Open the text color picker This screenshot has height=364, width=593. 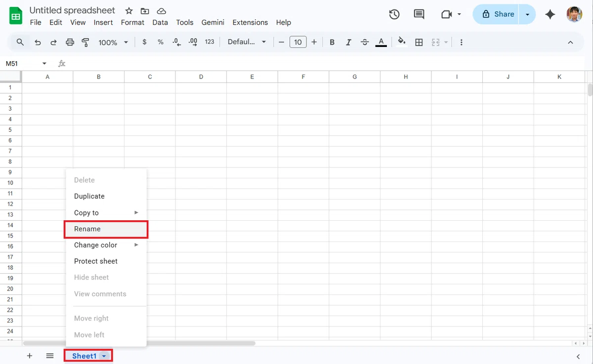(x=381, y=42)
